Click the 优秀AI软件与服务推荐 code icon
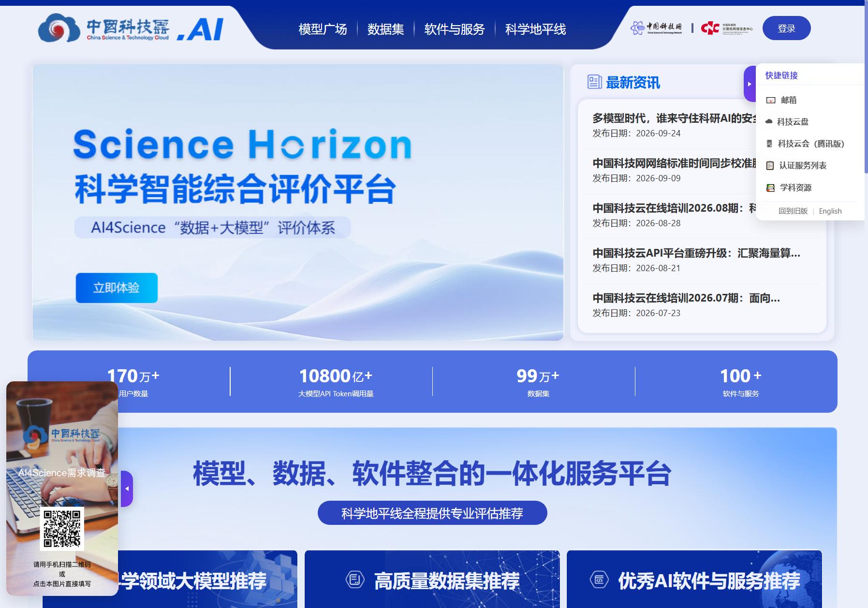The image size is (868, 608). click(x=599, y=579)
